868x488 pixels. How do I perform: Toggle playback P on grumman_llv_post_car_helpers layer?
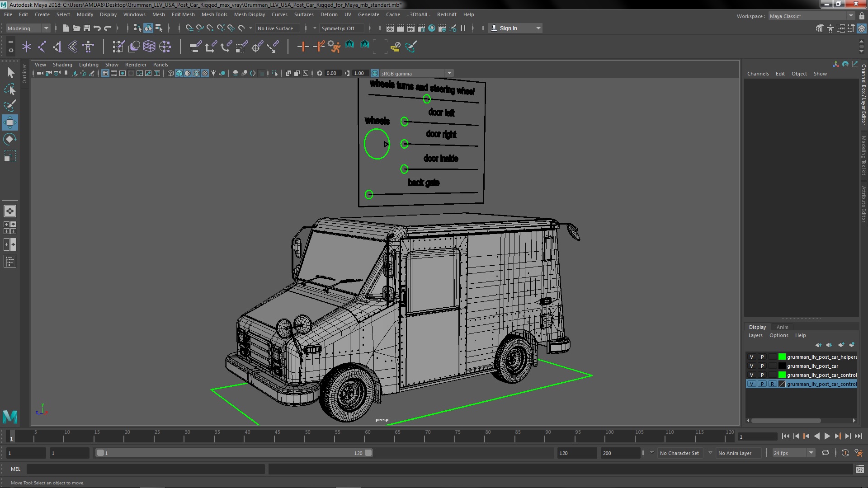click(x=762, y=357)
